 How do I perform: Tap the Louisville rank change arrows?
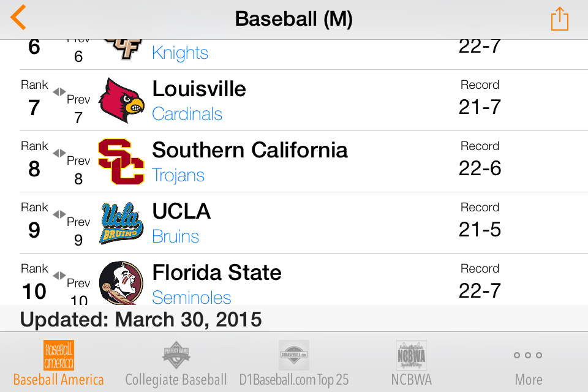click(x=59, y=91)
